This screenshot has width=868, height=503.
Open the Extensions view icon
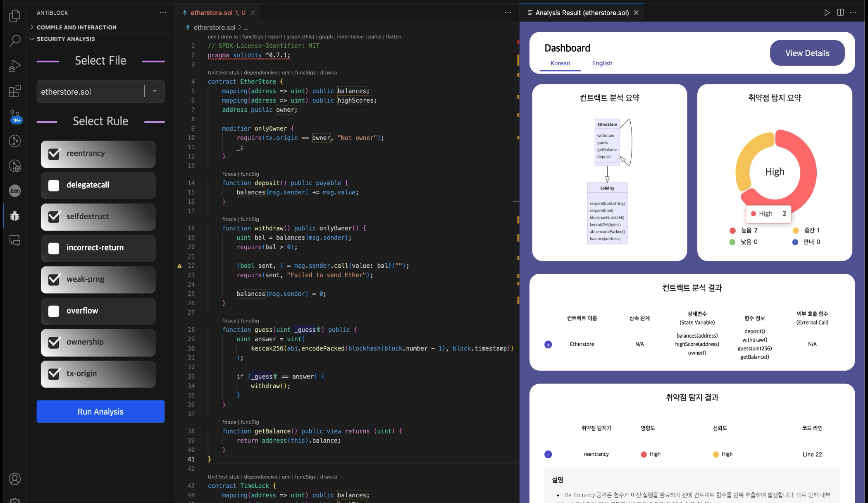14,91
